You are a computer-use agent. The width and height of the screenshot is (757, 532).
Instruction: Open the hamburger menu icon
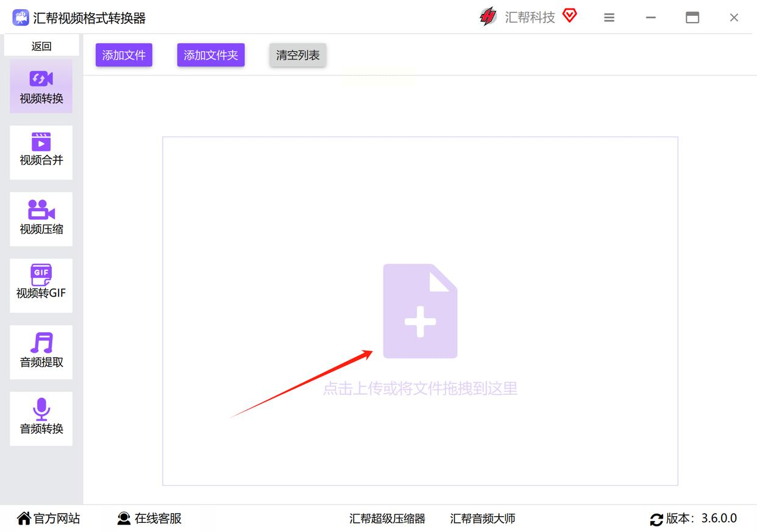click(x=609, y=18)
